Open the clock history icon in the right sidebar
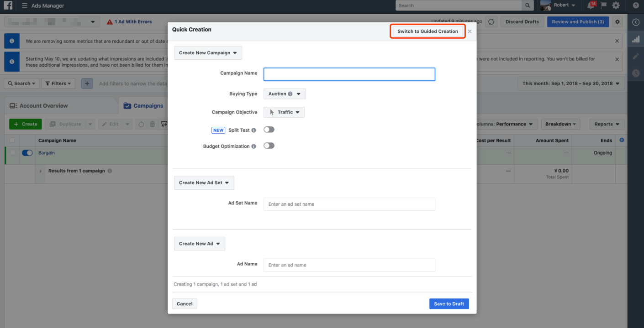Screen dimensions: 644x328 click(636, 73)
